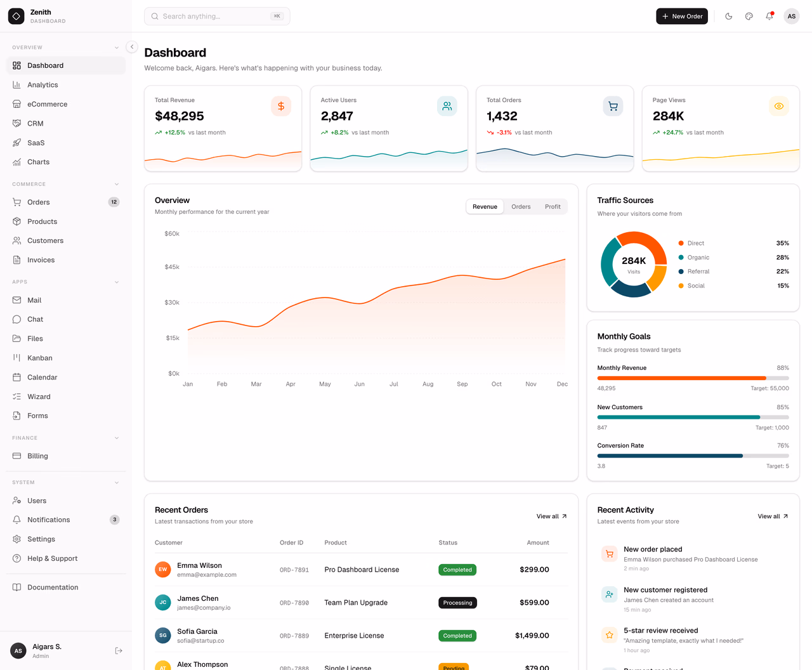Click the 5-star review star icon
The image size is (812, 670).
click(x=610, y=635)
